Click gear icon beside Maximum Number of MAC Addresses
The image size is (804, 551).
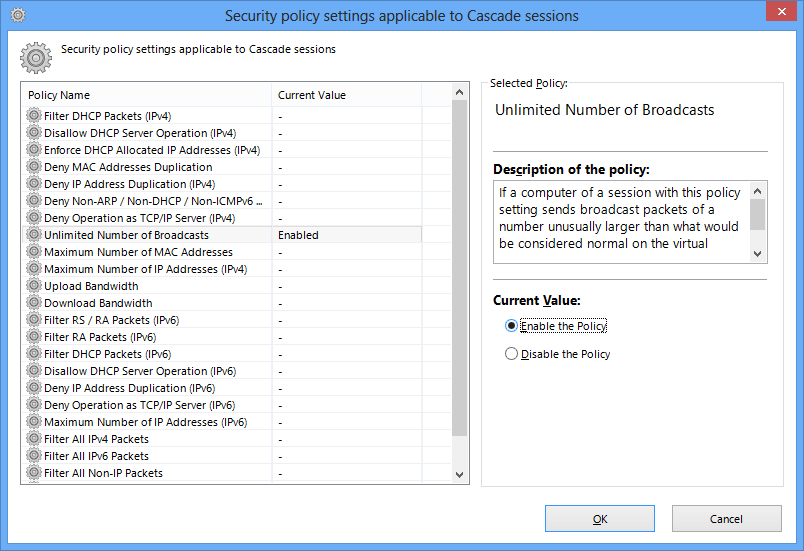point(34,252)
